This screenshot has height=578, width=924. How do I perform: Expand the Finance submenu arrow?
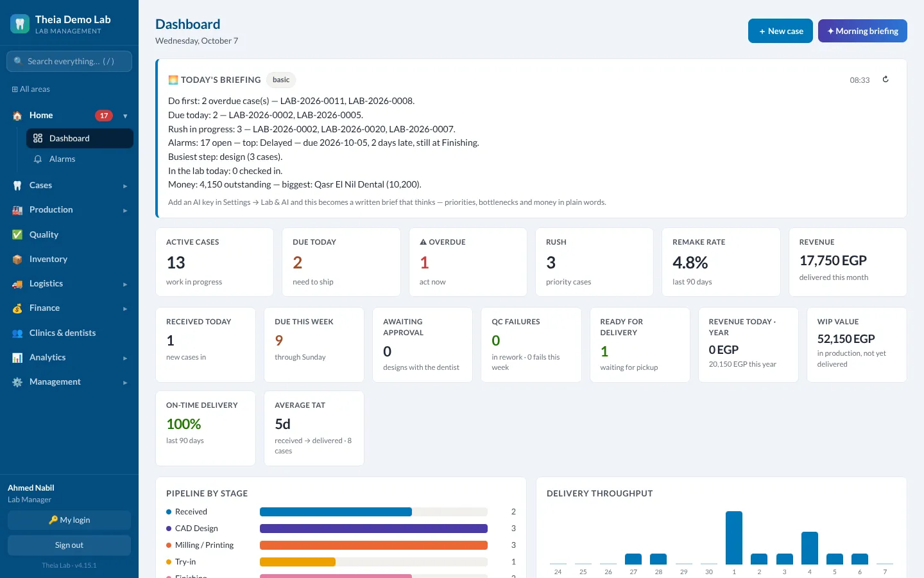(125, 309)
